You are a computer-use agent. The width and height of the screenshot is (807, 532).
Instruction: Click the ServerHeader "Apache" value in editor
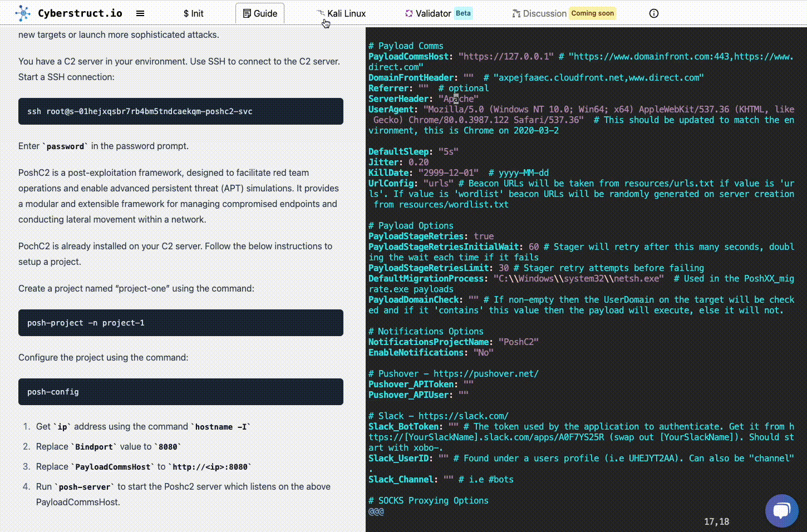point(458,99)
